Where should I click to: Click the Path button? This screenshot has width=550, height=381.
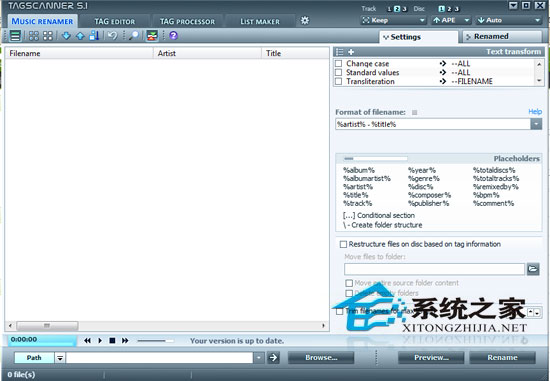[x=34, y=358]
